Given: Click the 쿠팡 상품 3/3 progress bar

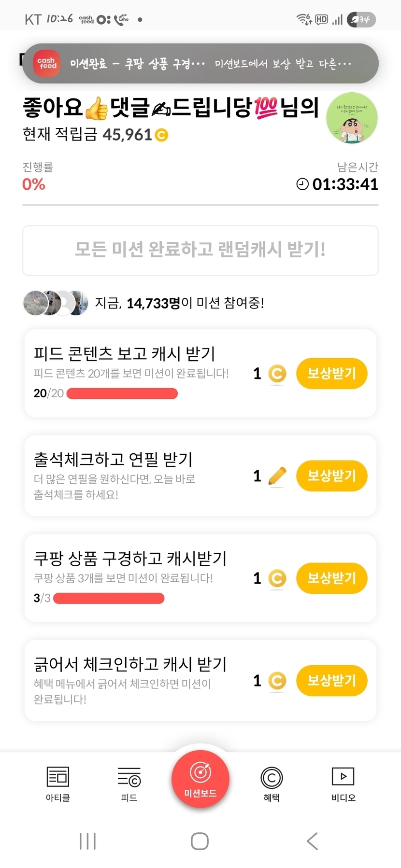Looking at the screenshot, I should 109,599.
